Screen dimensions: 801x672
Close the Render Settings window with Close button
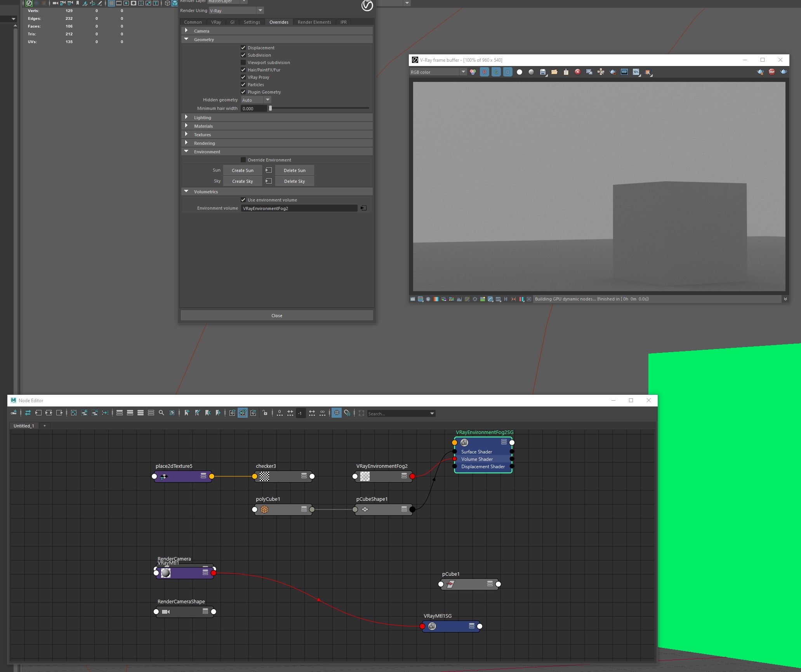277,315
